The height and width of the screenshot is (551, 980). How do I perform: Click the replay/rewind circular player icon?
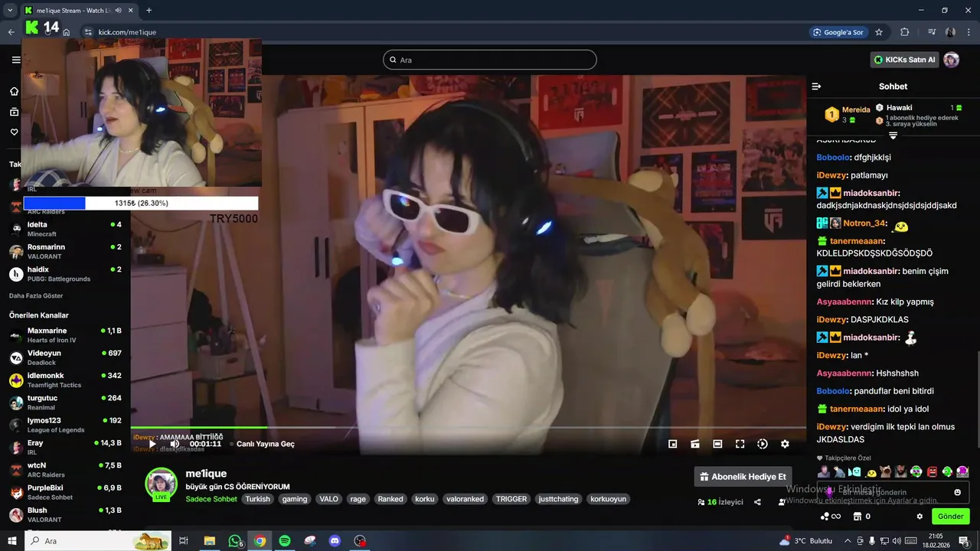pyautogui.click(x=763, y=444)
